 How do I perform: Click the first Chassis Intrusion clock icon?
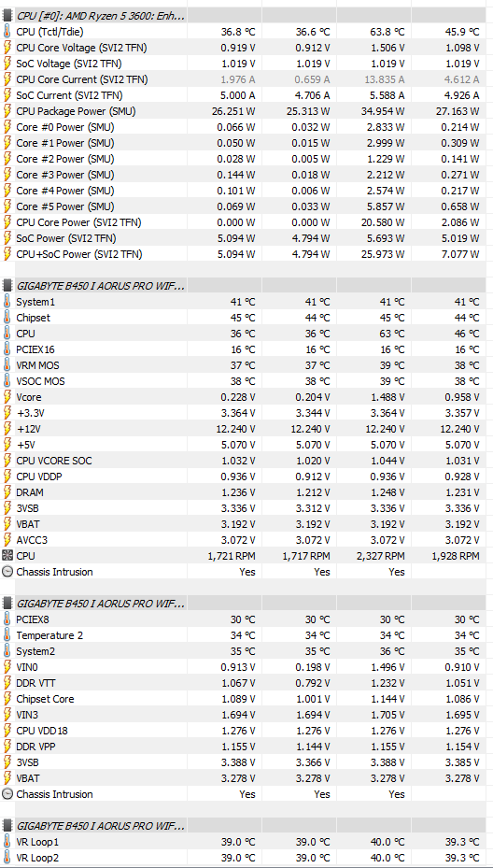click(x=7, y=572)
